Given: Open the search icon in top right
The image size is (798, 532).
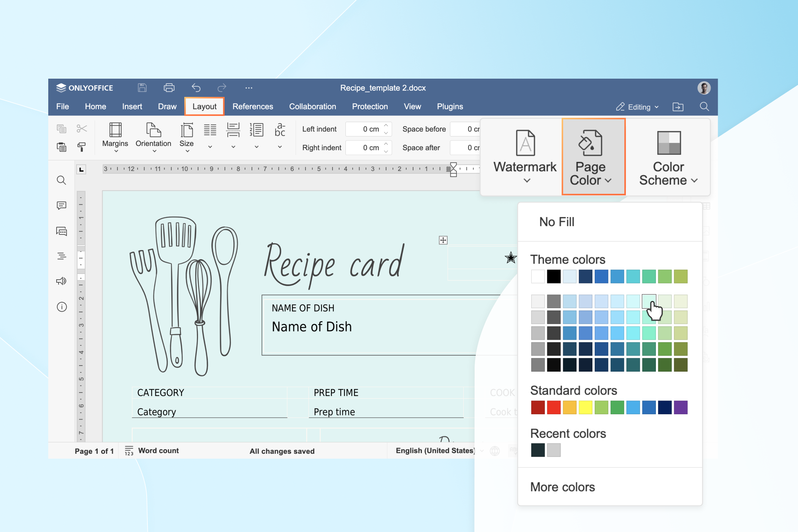Looking at the screenshot, I should (704, 107).
